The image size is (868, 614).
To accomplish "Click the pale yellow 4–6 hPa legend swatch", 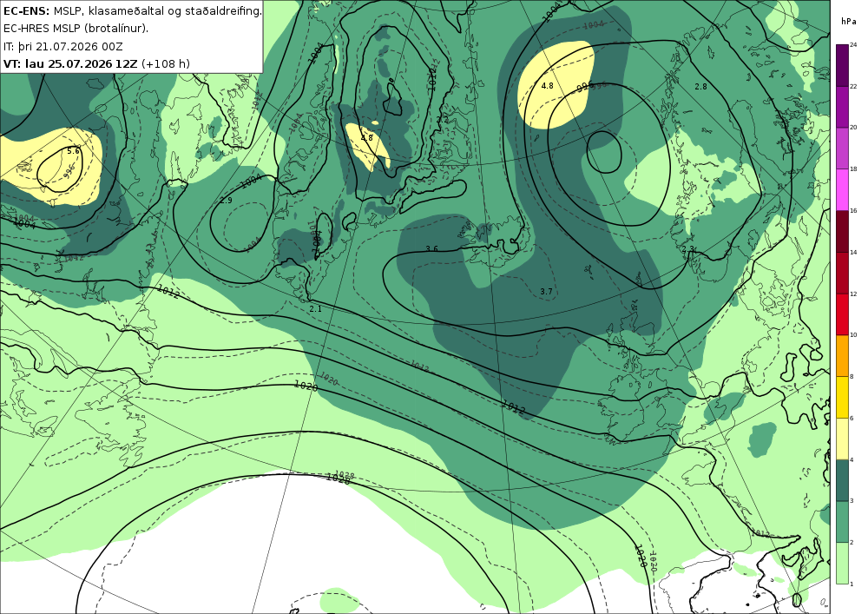I will 842,439.
